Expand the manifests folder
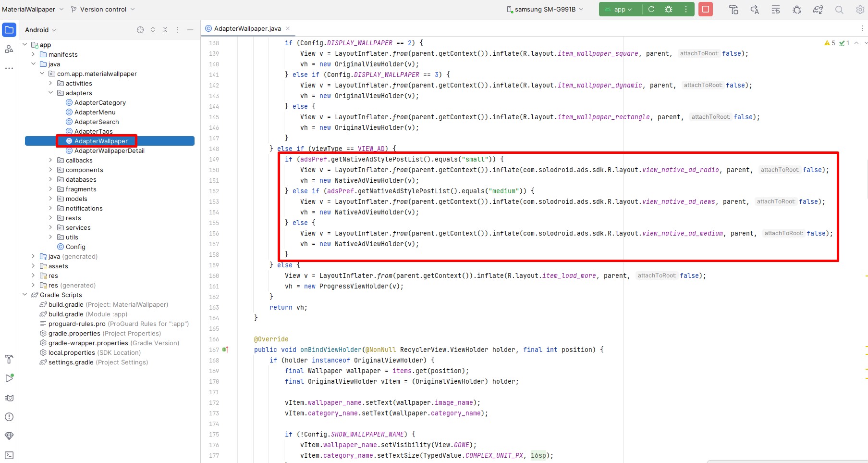The height and width of the screenshot is (463, 868). click(x=34, y=54)
